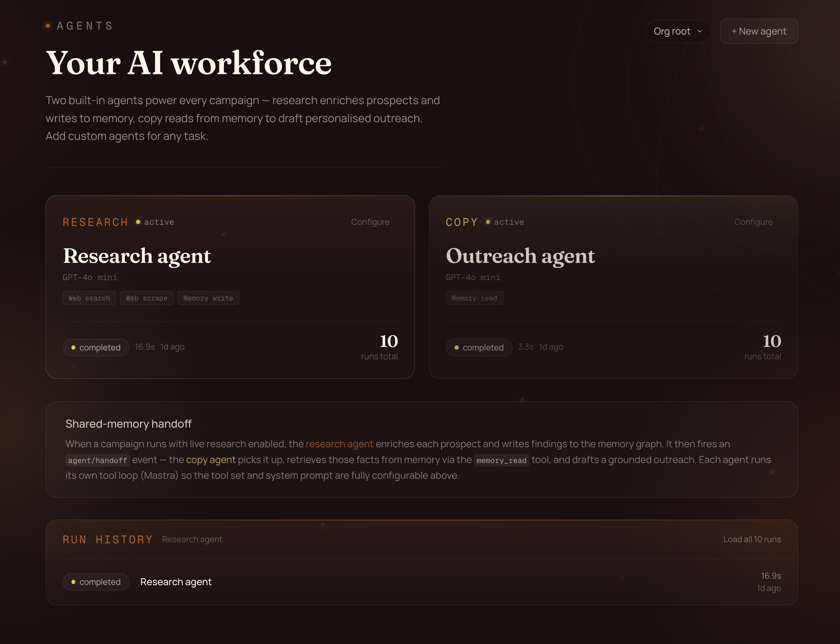Screen dimensions: 840x644
Task: Click the New agent button
Action: 759,31
